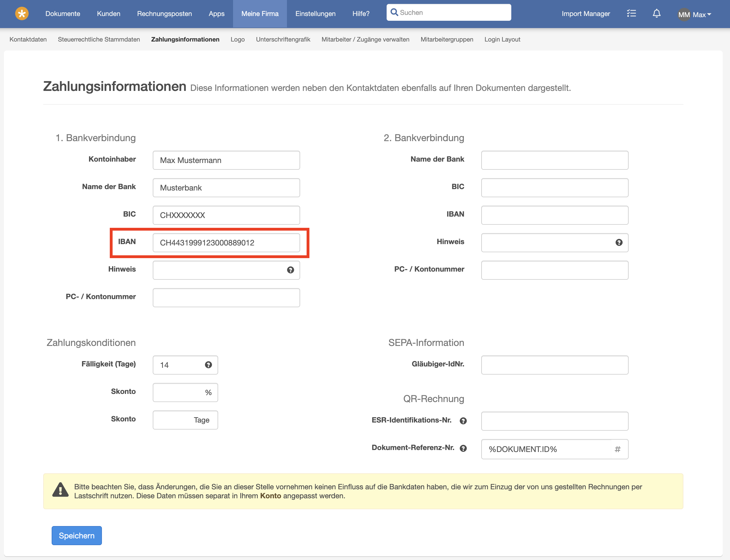
Task: Open the Login Layout tab
Action: point(502,39)
